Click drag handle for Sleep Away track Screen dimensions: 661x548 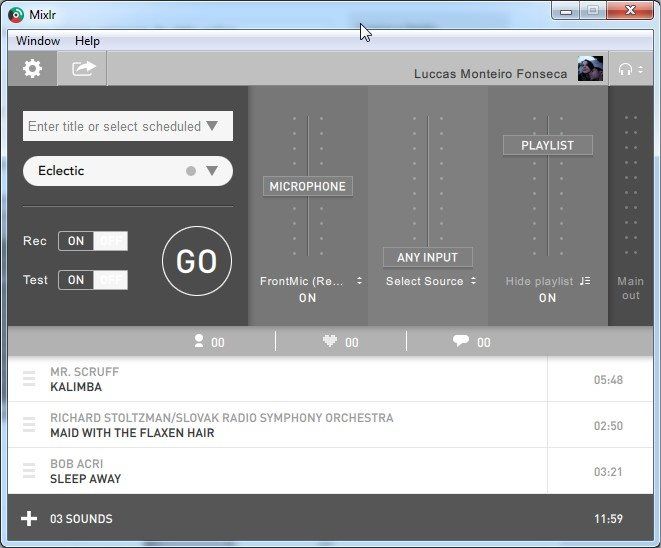pyautogui.click(x=29, y=470)
